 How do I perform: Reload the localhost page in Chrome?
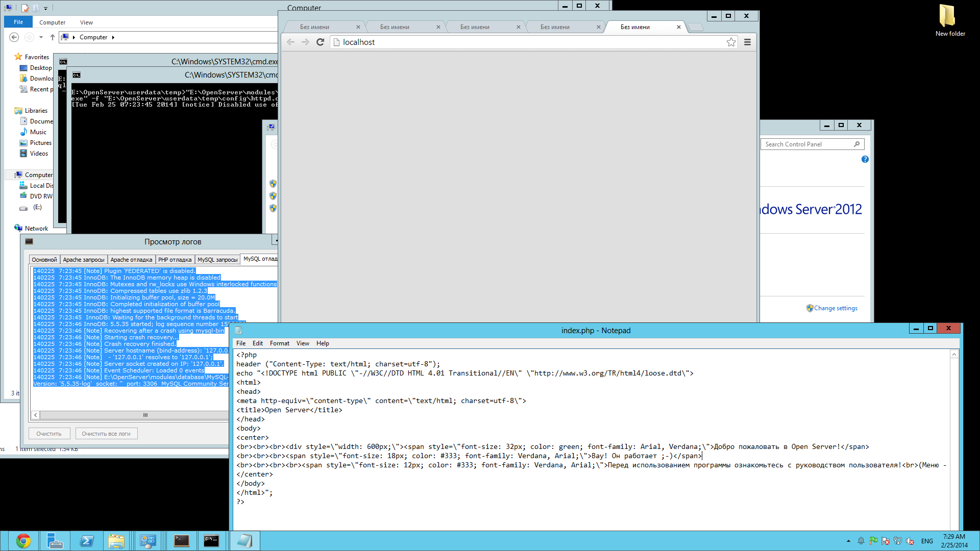click(x=320, y=42)
